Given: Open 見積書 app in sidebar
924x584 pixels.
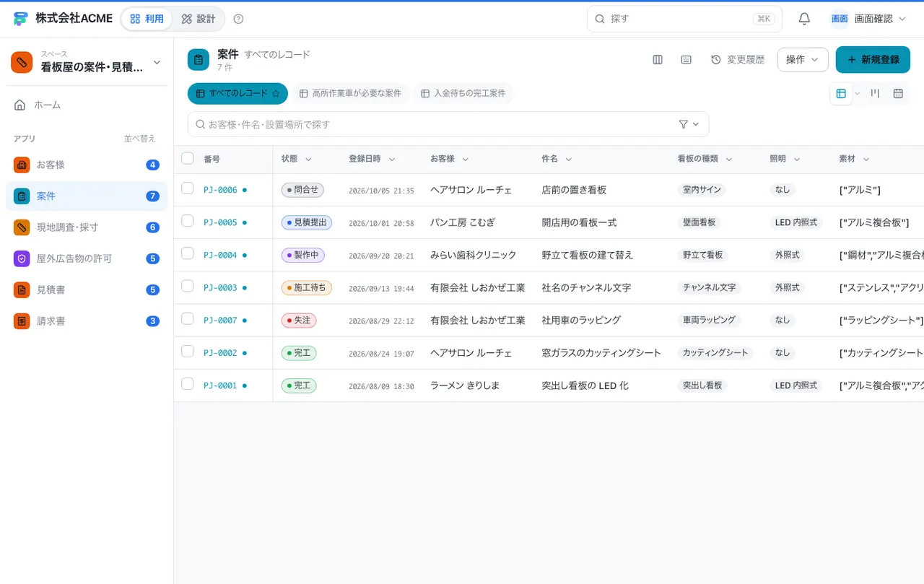Looking at the screenshot, I should [x=87, y=289].
